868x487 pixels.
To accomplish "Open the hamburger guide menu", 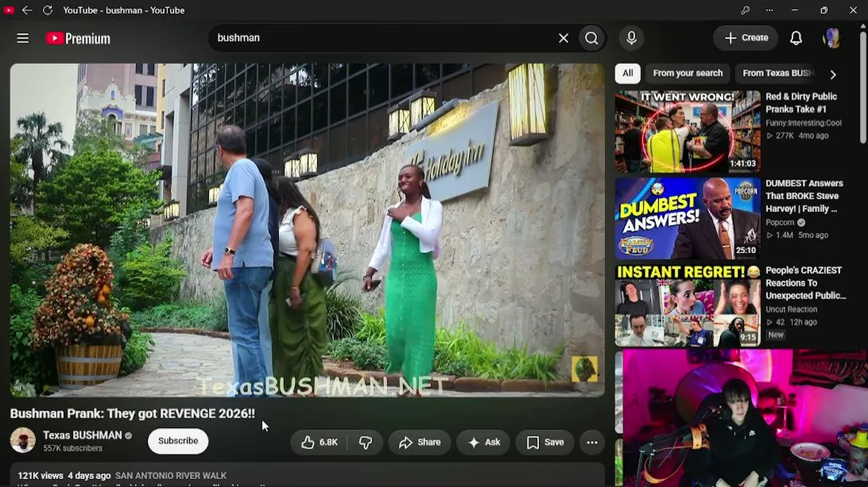I will click(x=23, y=39).
